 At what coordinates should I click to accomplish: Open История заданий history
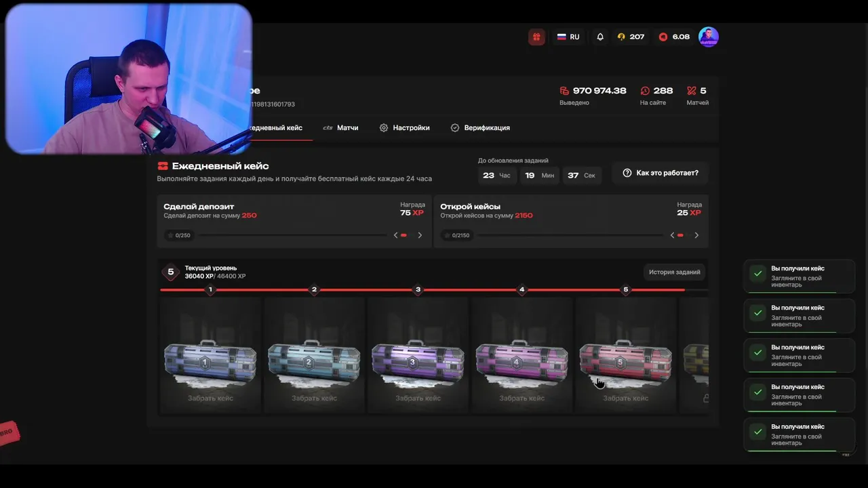(x=674, y=272)
